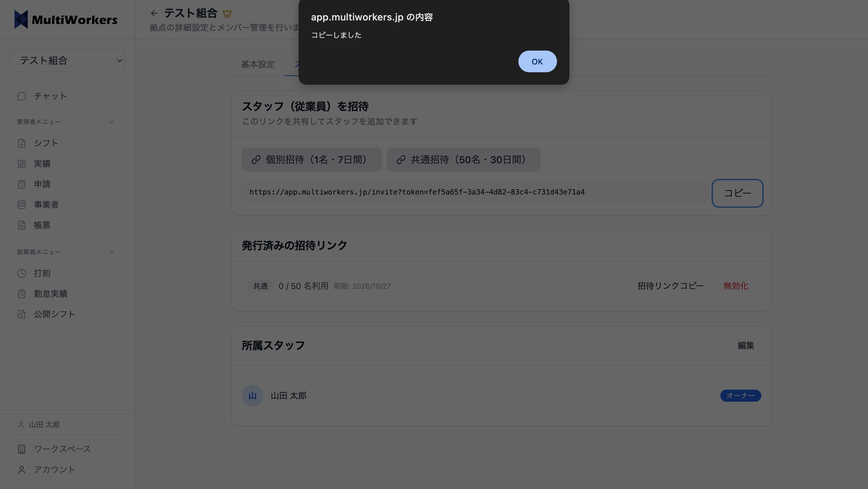This screenshot has width=868, height=489.
Task: Collapse the 管理者メニュー section
Action: 112,122
